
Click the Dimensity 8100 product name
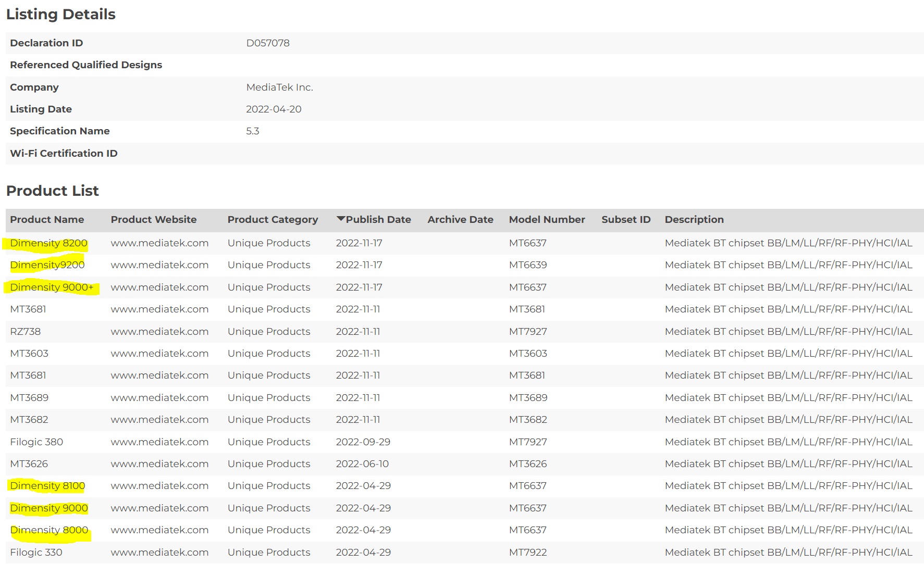pos(47,486)
